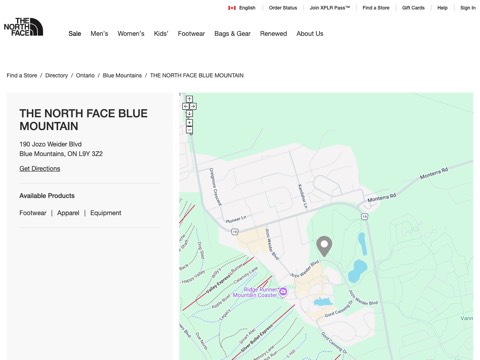The image size is (480, 360).
Task: Click Pioneer Ln label on the map
Action: point(236,219)
